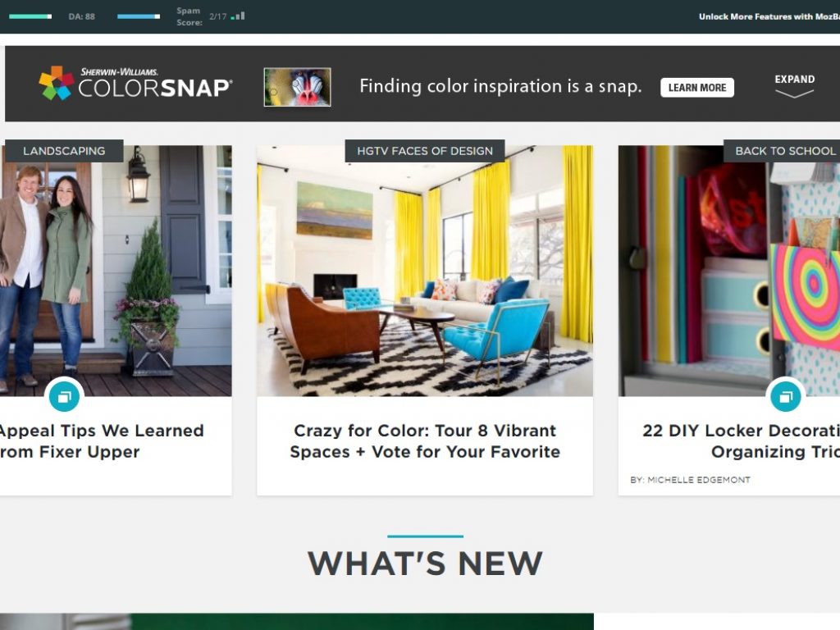Click the blue Moz metric bar

pyautogui.click(x=139, y=16)
